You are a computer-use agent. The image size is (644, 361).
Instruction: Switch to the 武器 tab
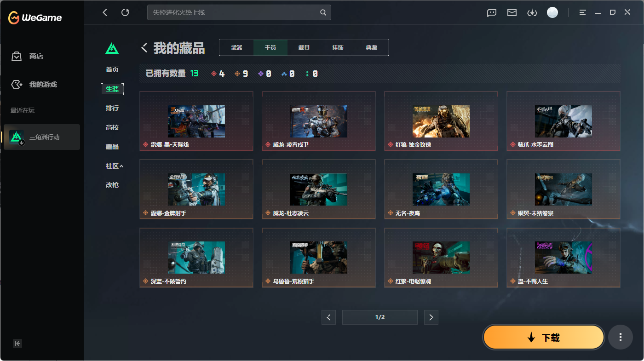point(237,48)
